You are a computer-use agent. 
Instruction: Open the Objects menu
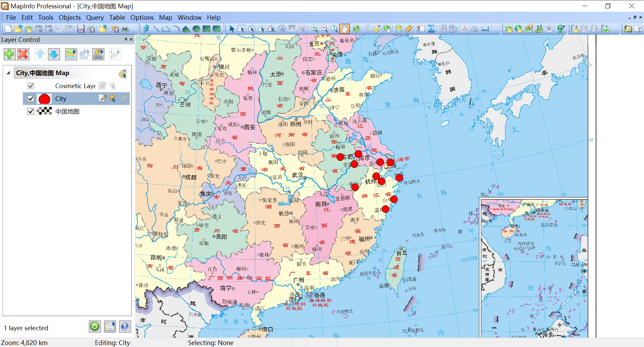[x=70, y=17]
